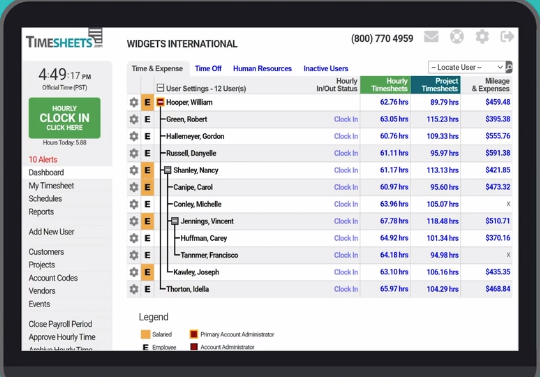Click the E employee icon for Jennings, Vincent
This screenshot has width=540, height=378.
point(147,221)
